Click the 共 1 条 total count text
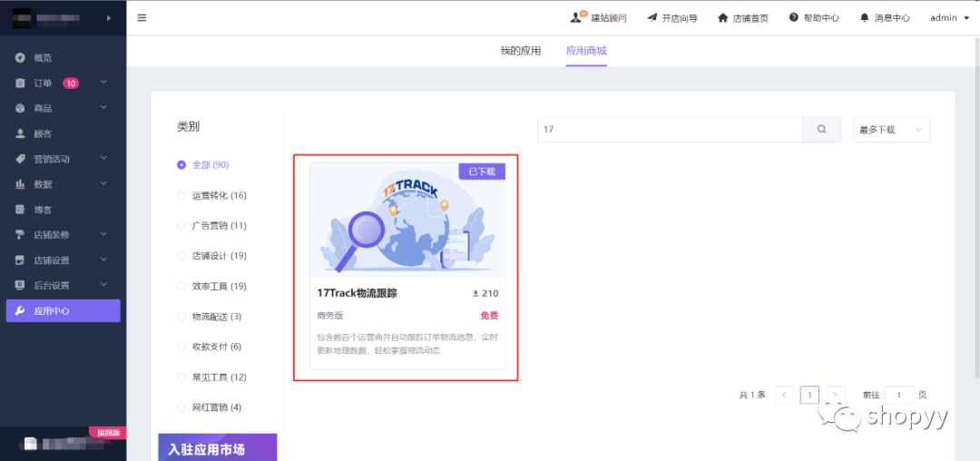This screenshot has height=461, width=980. pyautogui.click(x=752, y=395)
